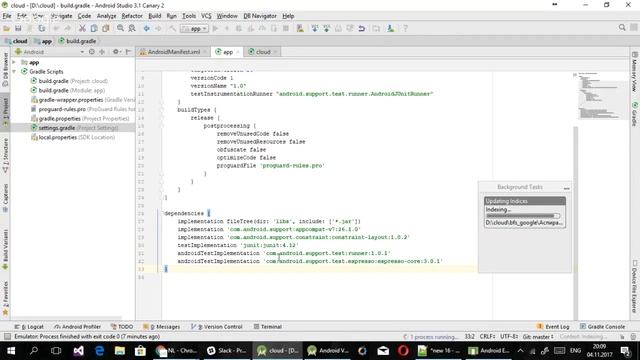Open CRLF line separator selector
Image resolution: width=640 pixels, height=360 pixels.
coord(488,337)
